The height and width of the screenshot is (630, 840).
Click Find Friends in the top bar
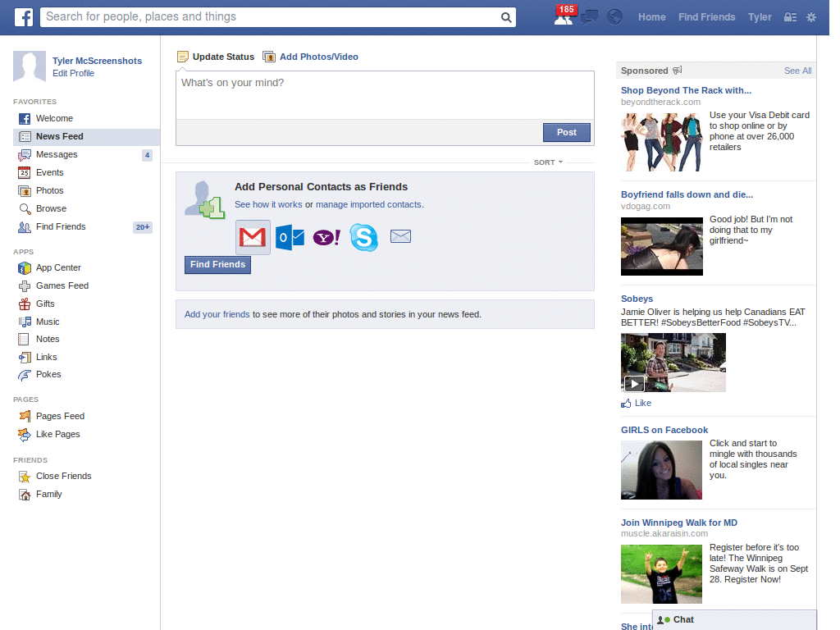pos(706,17)
